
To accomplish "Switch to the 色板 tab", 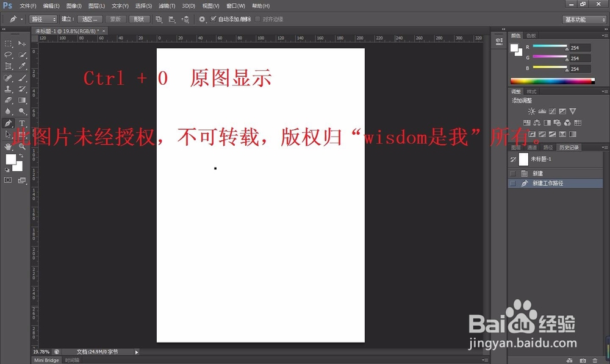I will tap(531, 35).
